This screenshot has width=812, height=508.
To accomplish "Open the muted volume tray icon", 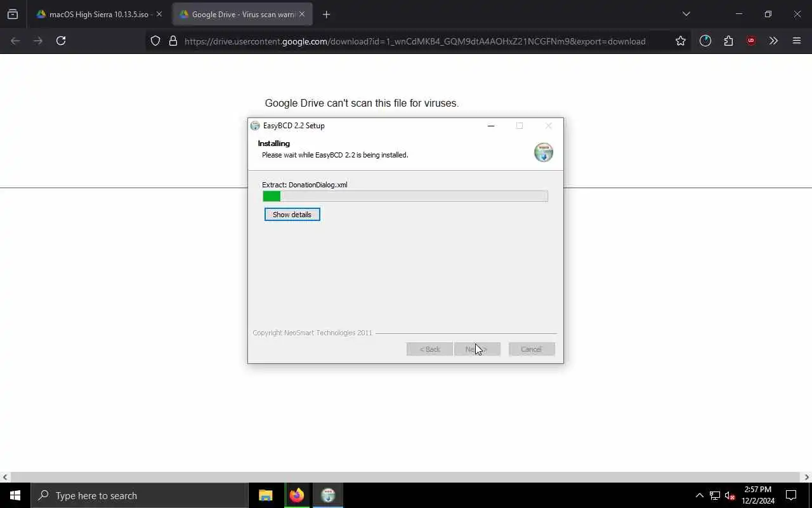I will pos(730,495).
